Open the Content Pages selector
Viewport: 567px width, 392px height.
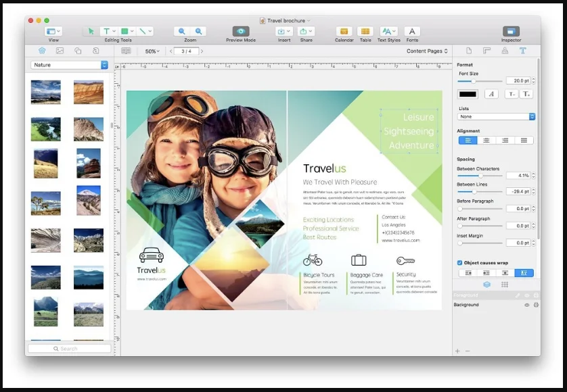click(427, 51)
